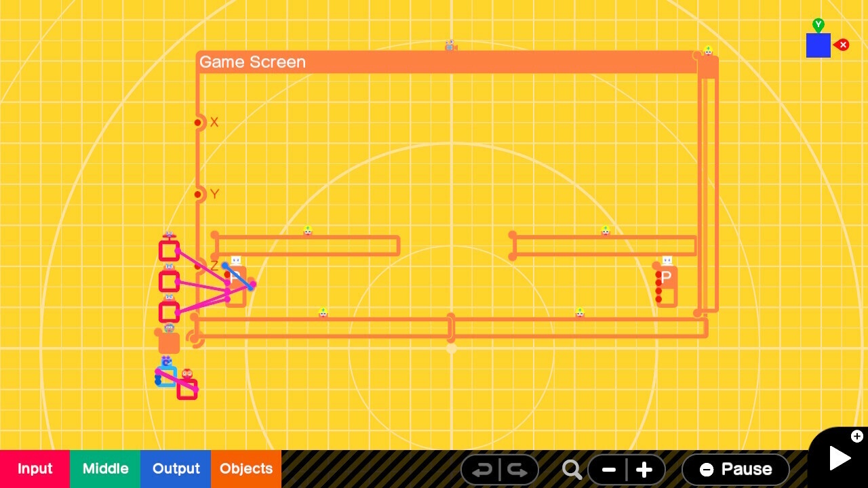This screenshot has width=868, height=488.
Task: Select the lower-right long orange platform
Action: point(578,328)
